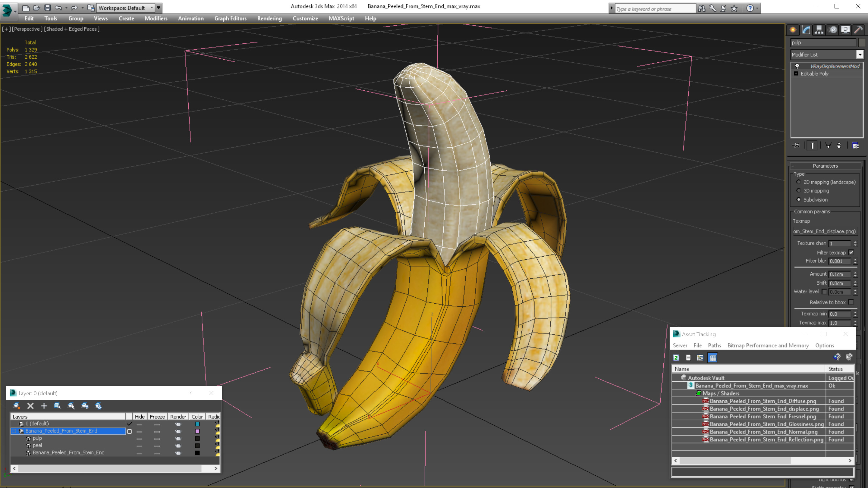Toggle Filter texmap checkbox
The image size is (868, 488).
[x=851, y=252]
